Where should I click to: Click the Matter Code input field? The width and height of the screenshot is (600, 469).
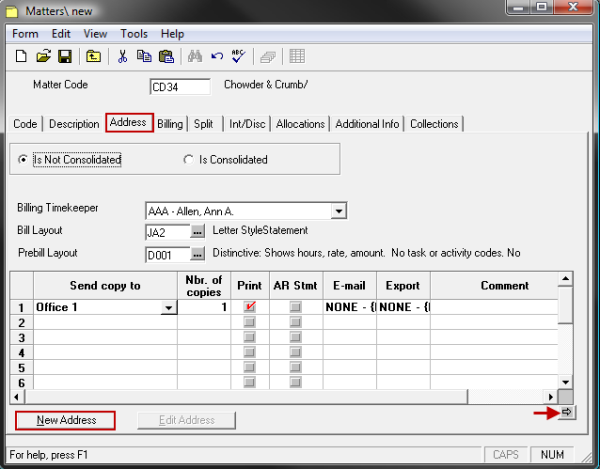179,86
